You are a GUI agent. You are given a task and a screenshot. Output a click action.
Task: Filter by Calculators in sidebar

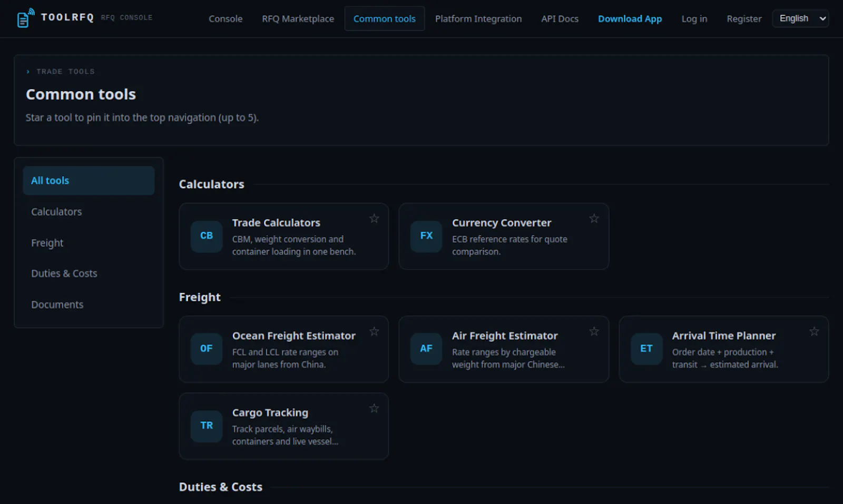(x=89, y=212)
